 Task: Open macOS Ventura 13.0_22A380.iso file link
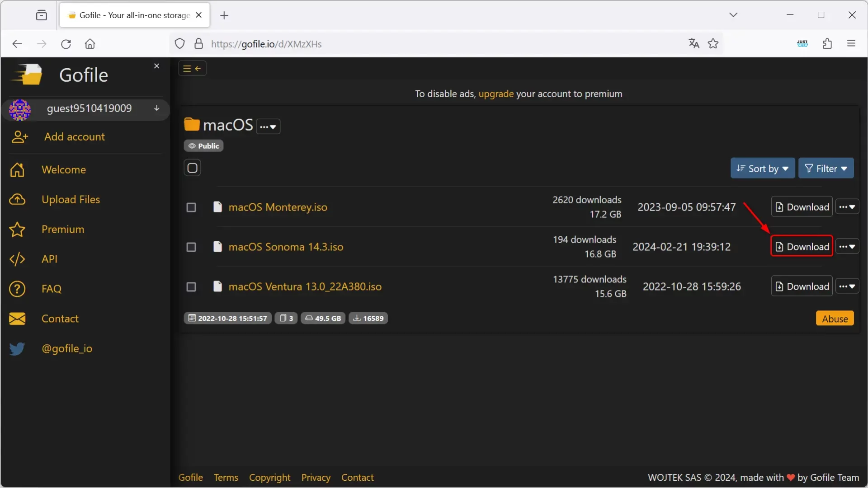coord(305,287)
